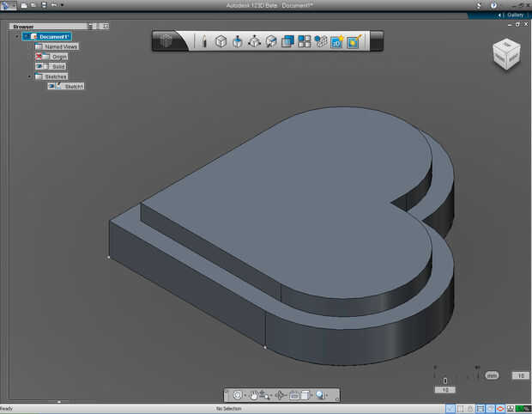Open the Primitives box tool
The width and height of the screenshot is (532, 414).
pos(221,41)
